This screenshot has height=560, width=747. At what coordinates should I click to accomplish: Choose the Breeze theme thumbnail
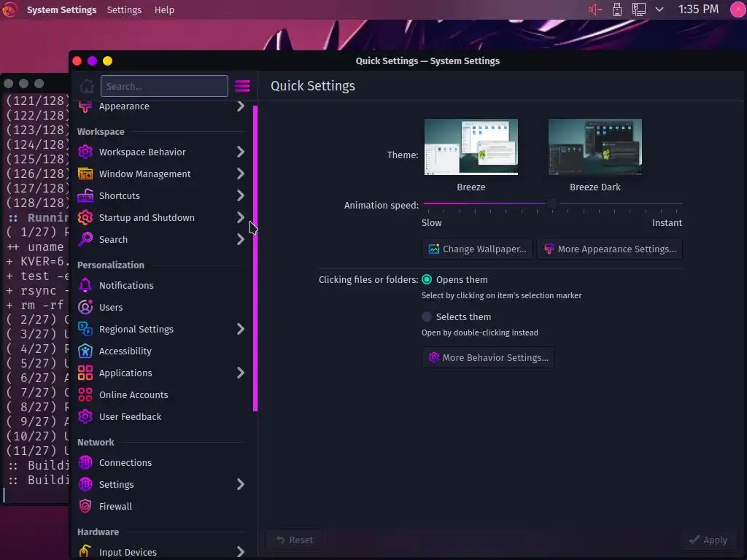point(471,147)
